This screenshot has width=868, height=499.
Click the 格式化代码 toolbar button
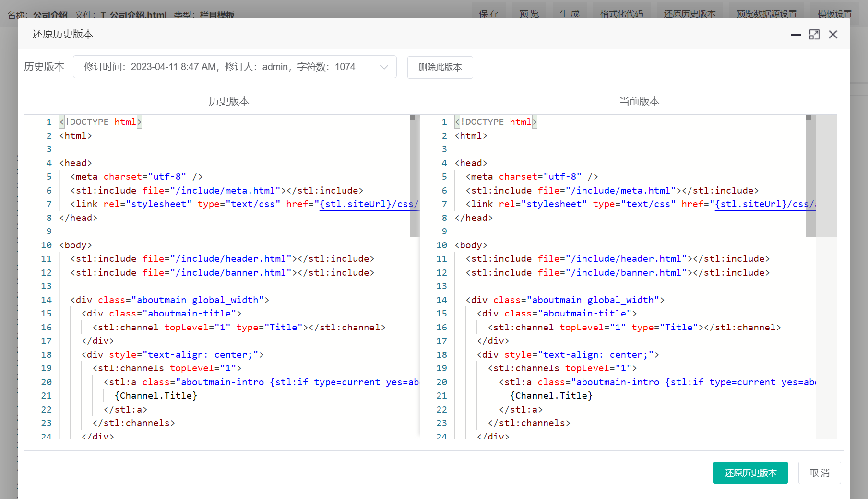621,13
